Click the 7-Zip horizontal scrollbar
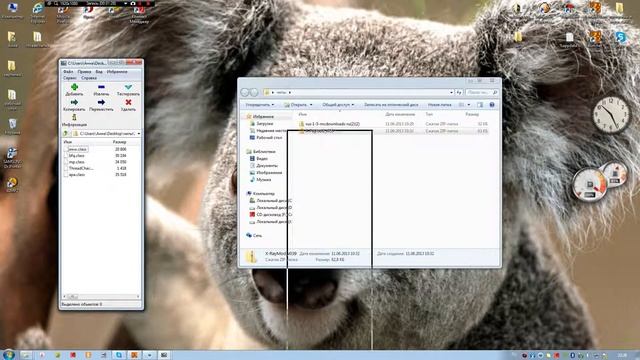640x360 pixels. (x=101, y=296)
